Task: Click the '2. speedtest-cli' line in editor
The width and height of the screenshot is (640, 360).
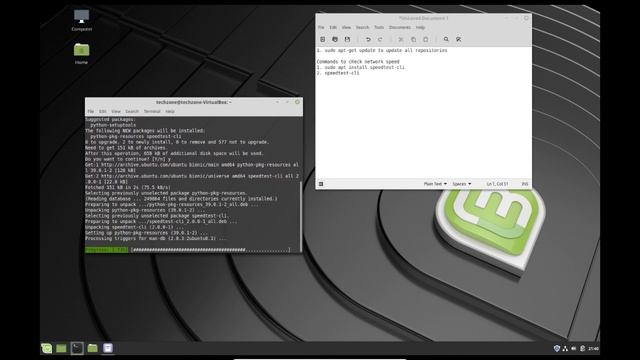Action: (x=338, y=73)
